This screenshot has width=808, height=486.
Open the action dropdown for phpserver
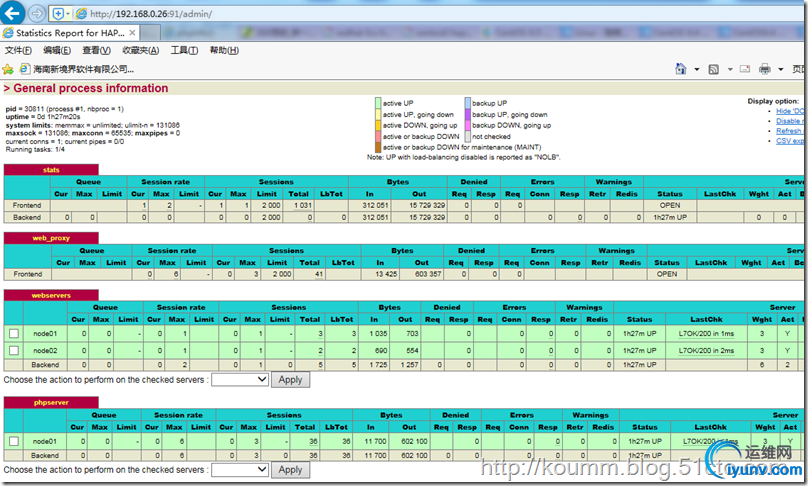240,469
